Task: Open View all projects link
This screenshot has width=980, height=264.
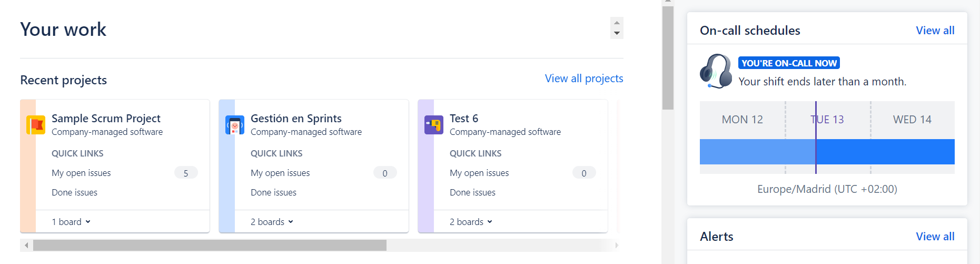Action: click(583, 79)
